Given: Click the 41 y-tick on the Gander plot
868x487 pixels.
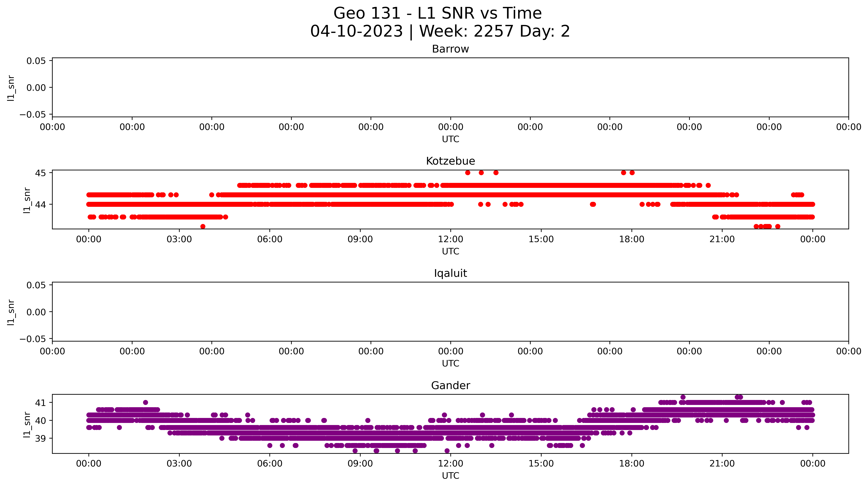Looking at the screenshot, I should point(40,403).
